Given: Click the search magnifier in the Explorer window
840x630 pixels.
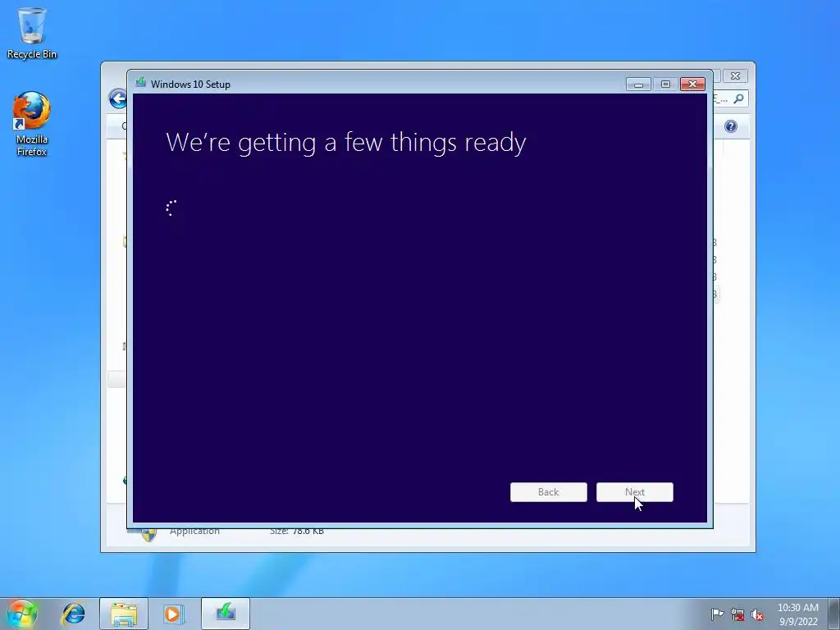Looking at the screenshot, I should 738,98.
